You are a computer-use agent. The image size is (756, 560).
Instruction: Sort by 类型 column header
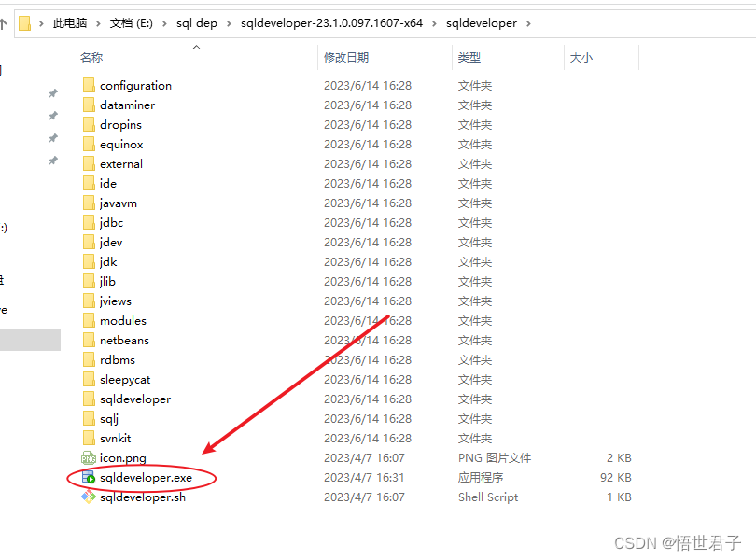click(469, 57)
